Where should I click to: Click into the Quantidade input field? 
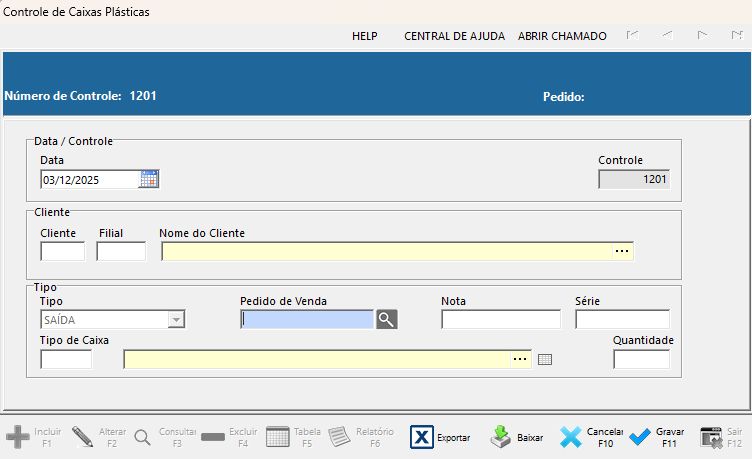coord(641,359)
